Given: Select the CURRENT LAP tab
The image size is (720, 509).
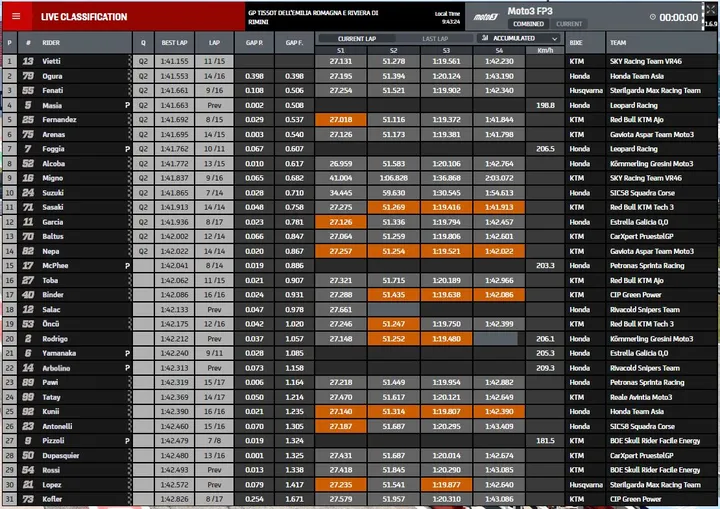Looking at the screenshot, I should click(x=357, y=39).
